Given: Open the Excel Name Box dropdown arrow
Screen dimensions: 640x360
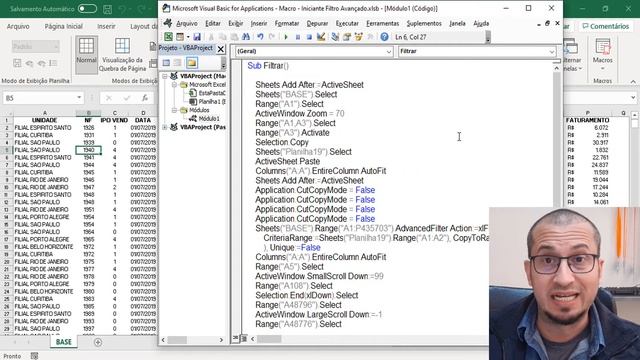Looking at the screenshot, I should coord(79,98).
